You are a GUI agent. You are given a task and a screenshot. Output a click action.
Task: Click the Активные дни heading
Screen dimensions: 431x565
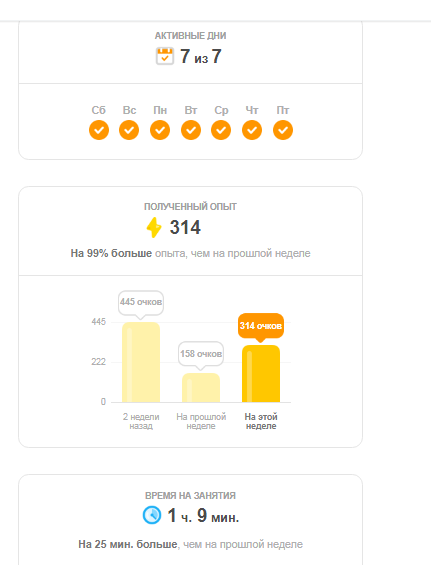pos(190,36)
